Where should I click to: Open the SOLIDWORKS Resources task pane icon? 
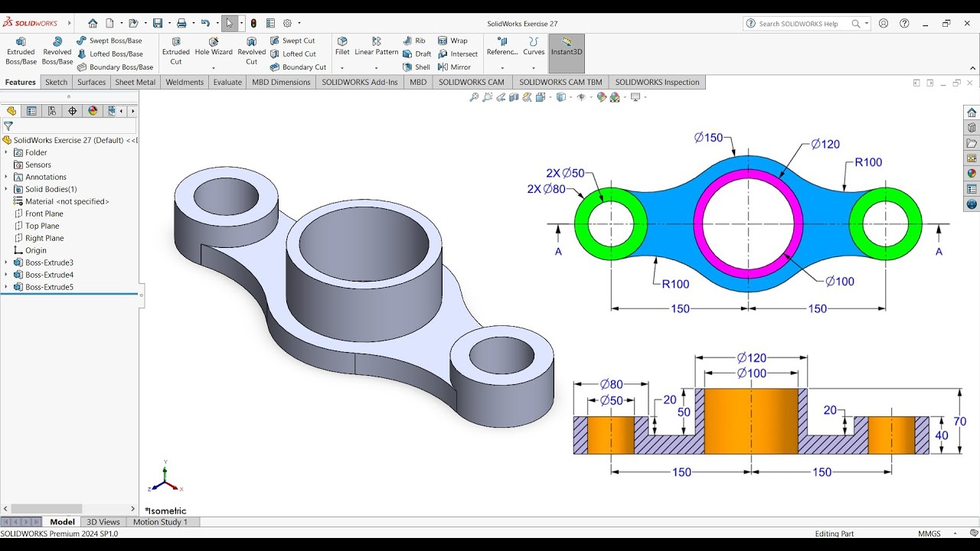[x=972, y=112]
